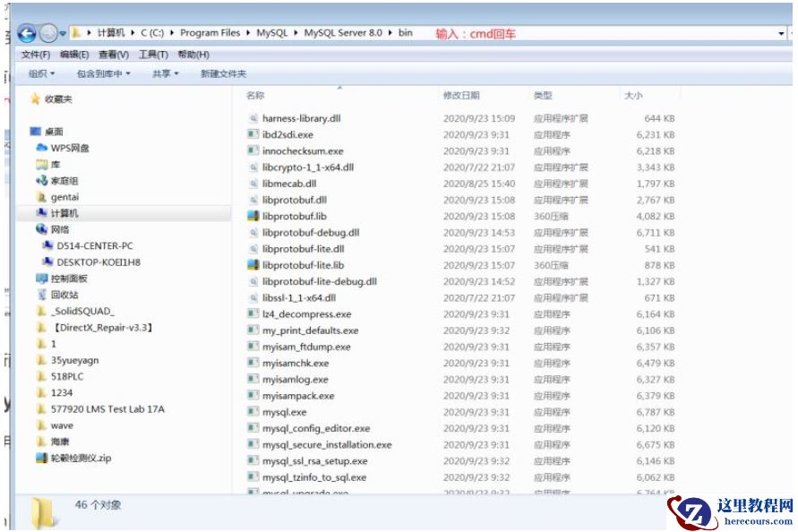Select myisamchk.exe file name
Screen dimensions: 798x532
pyautogui.click(x=296, y=363)
